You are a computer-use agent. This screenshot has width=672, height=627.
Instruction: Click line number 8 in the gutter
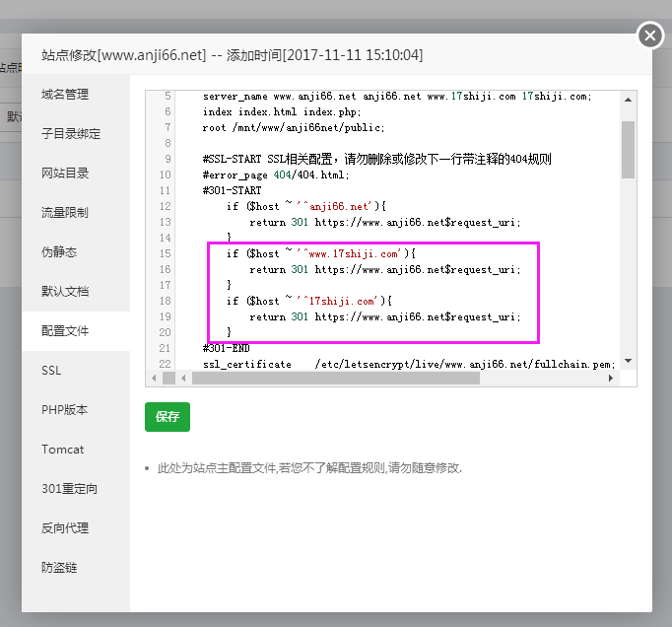(x=168, y=143)
